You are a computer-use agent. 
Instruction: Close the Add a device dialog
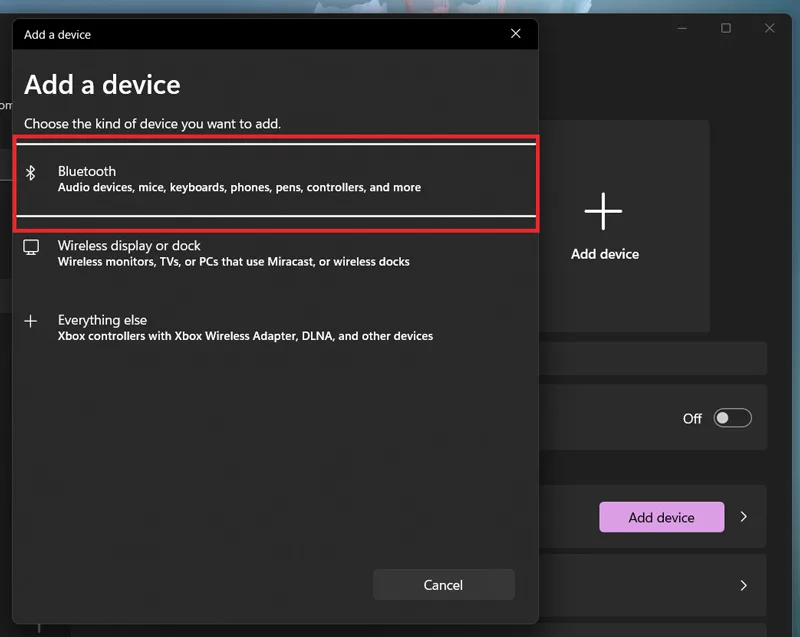tap(516, 34)
